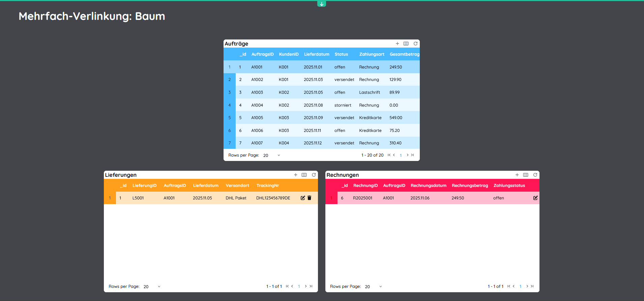Open column chooser icon in Rechnungen table

(x=525, y=175)
